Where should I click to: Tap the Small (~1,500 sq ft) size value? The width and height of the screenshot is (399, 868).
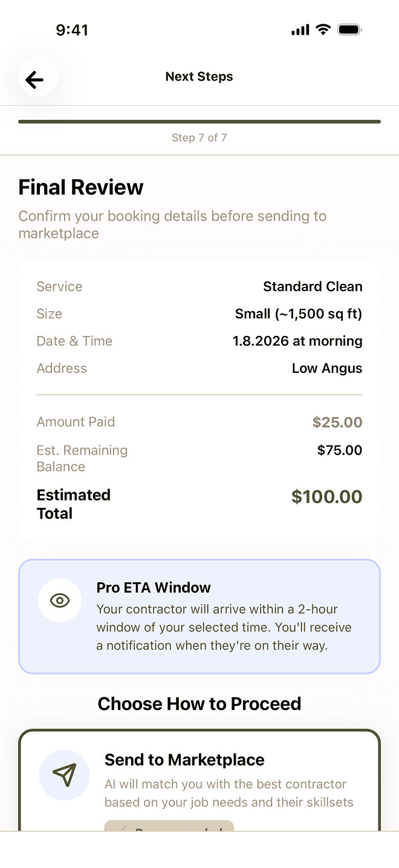point(299,314)
